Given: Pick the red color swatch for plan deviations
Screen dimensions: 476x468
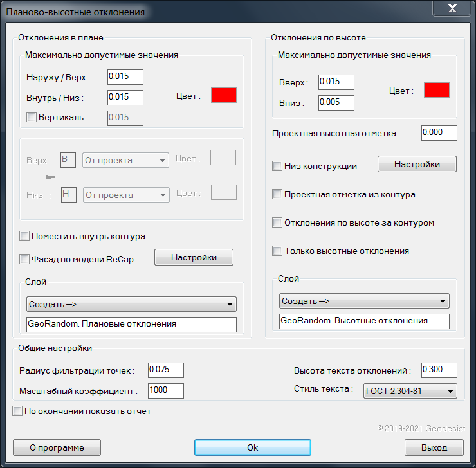Looking at the screenshot, I should 224,95.
